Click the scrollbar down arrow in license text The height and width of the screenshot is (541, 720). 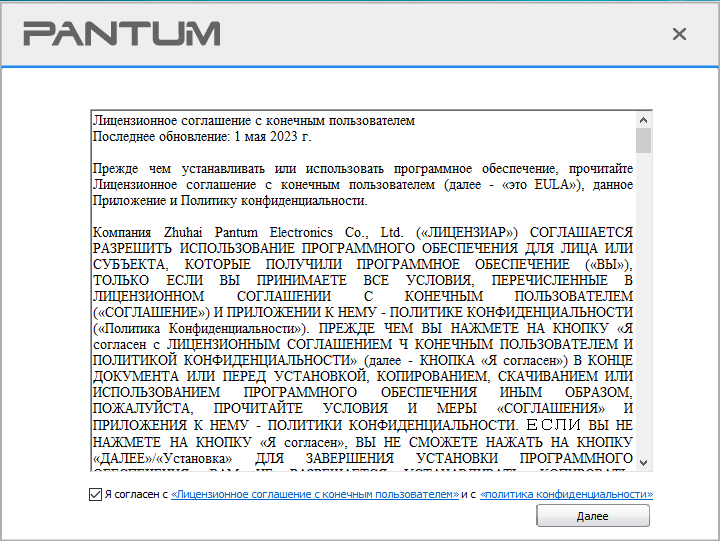tap(643, 462)
